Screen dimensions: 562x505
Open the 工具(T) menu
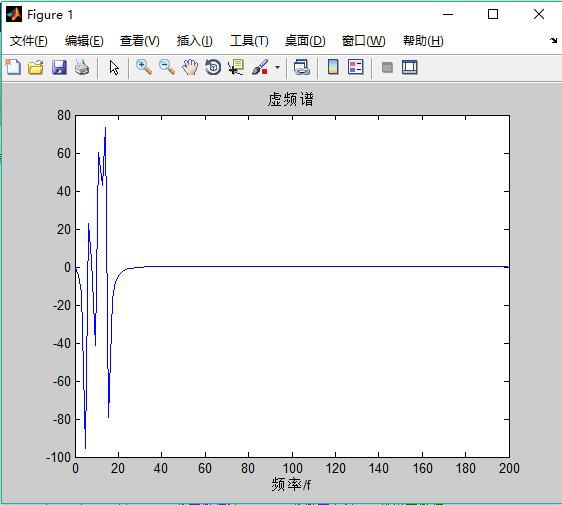[249, 41]
